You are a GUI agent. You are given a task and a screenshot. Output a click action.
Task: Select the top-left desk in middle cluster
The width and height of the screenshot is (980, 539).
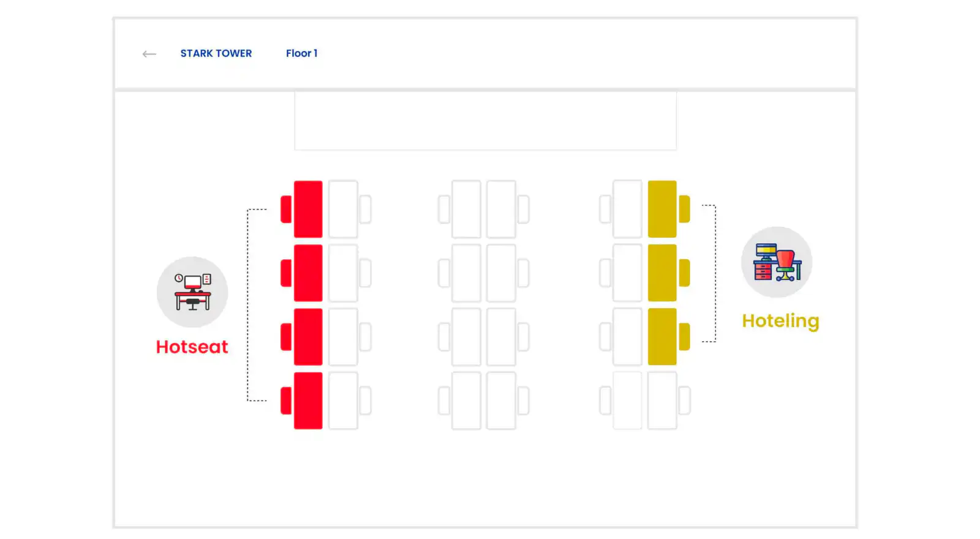pos(466,209)
